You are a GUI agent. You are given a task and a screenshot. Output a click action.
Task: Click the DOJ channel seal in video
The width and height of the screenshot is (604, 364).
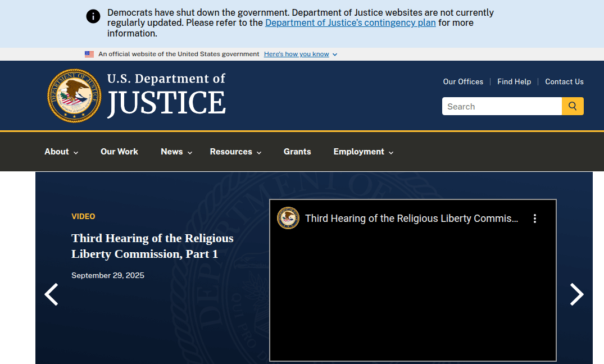[x=288, y=219]
